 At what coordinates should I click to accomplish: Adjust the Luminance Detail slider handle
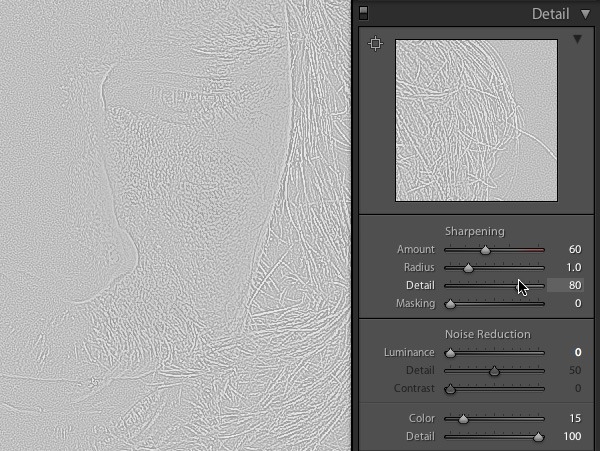(494, 371)
